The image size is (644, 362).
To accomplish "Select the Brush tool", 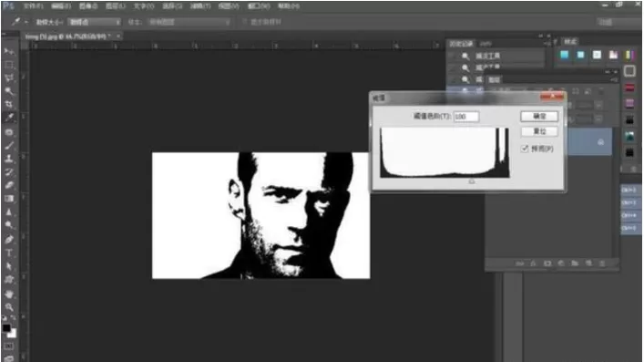I will point(8,145).
